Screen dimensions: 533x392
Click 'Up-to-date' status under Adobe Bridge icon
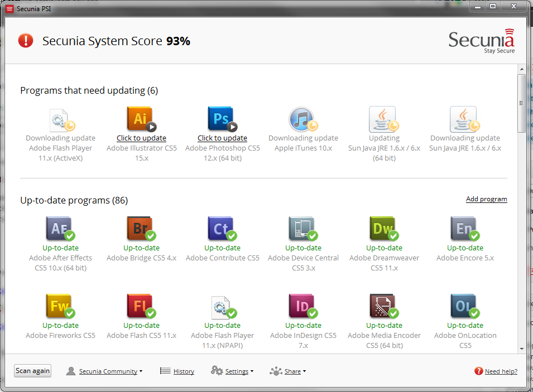[141, 248]
